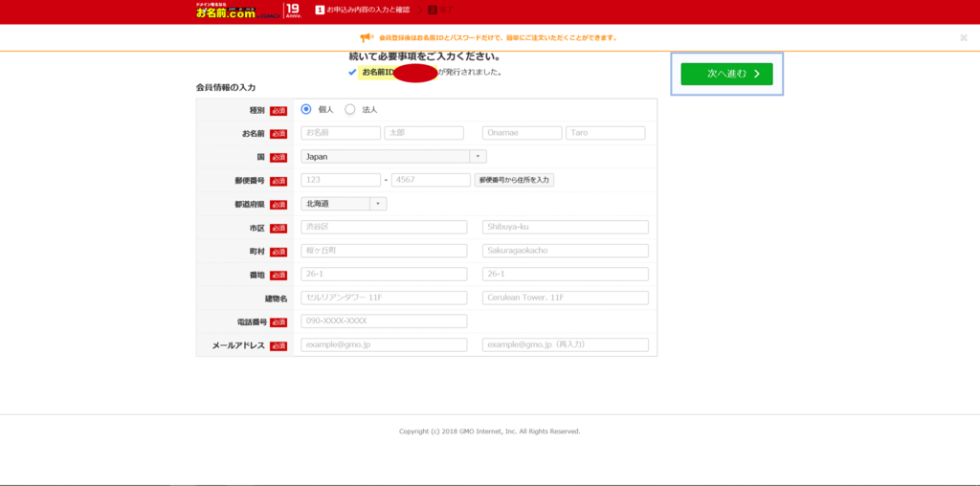
Task: Click the blue checkmark beside お名前ID
Action: tap(352, 73)
